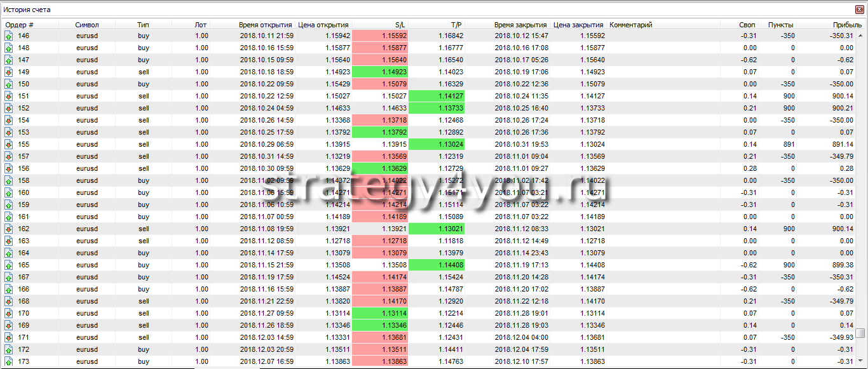The height and width of the screenshot is (369, 868).
Task: Click the Пункты column header
Action: coord(780,25)
